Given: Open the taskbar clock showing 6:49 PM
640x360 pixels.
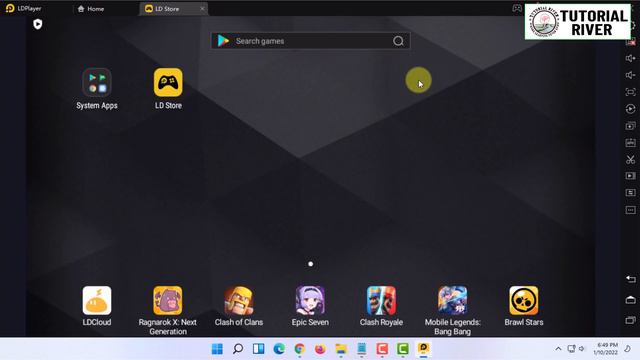Looking at the screenshot, I should [x=606, y=349].
